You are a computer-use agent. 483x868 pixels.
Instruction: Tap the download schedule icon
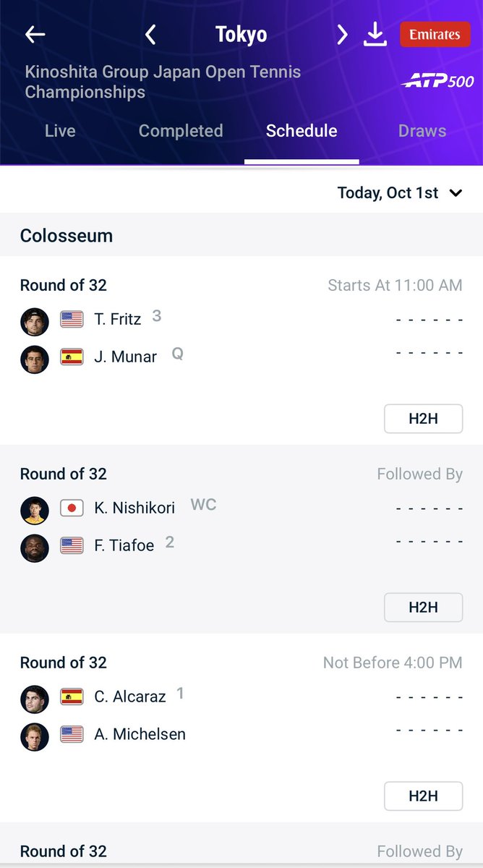(x=375, y=35)
